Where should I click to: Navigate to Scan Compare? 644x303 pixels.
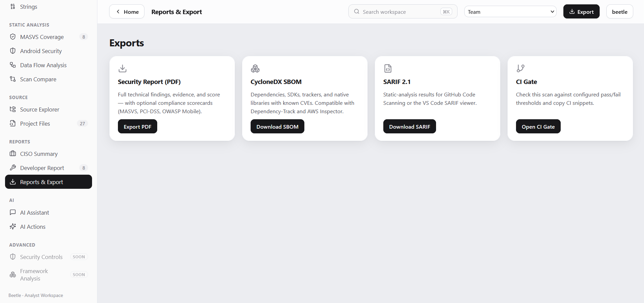[x=48, y=79]
